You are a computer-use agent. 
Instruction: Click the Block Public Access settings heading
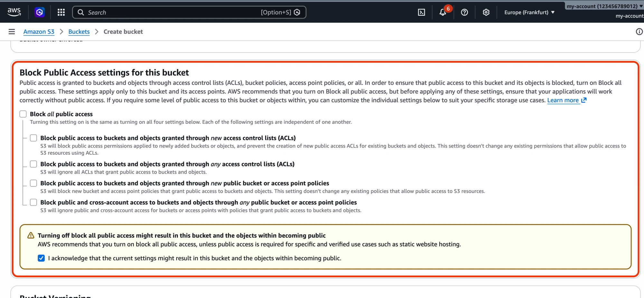point(104,73)
